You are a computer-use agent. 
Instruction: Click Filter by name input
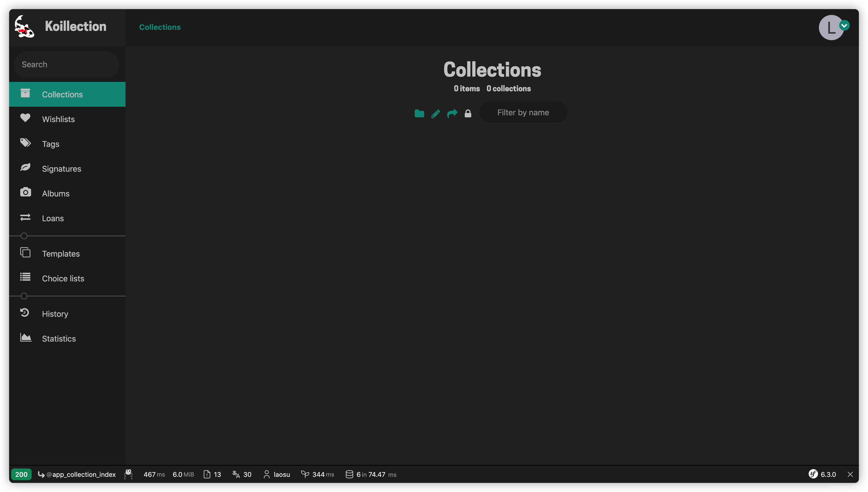point(523,112)
